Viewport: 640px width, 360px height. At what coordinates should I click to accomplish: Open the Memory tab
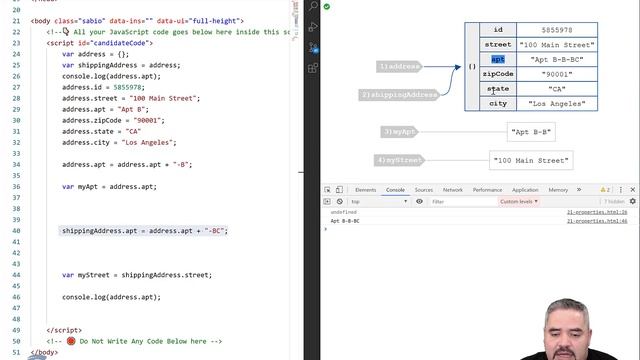[558, 190]
